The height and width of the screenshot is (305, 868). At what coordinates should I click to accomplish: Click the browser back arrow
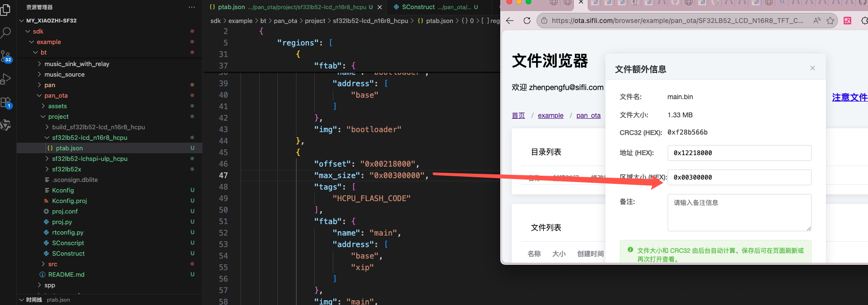510,21
